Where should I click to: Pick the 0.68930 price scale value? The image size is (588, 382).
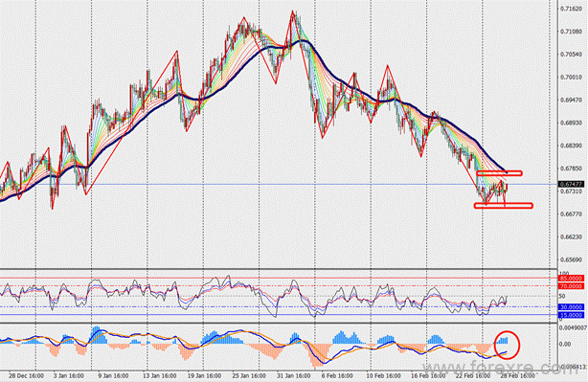pos(571,123)
